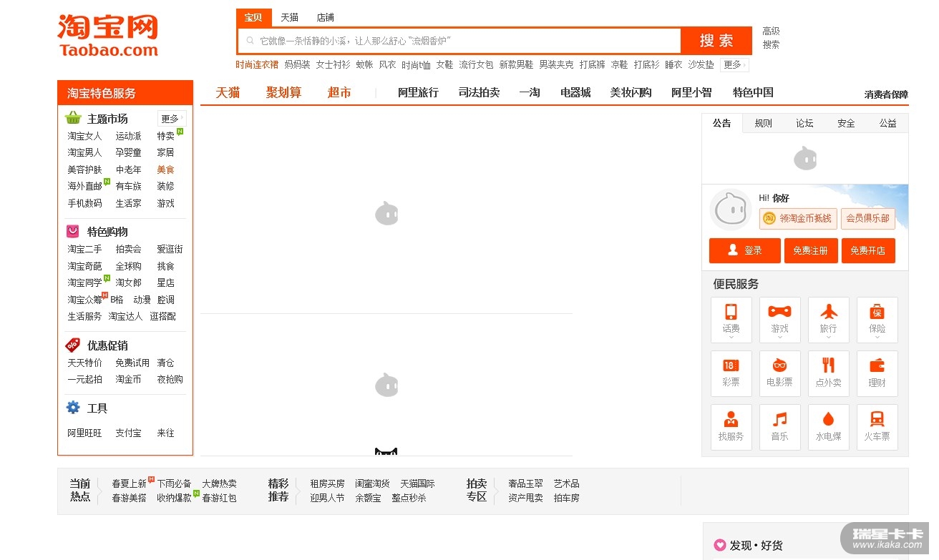Switch to the 安全 tab

coord(847,123)
